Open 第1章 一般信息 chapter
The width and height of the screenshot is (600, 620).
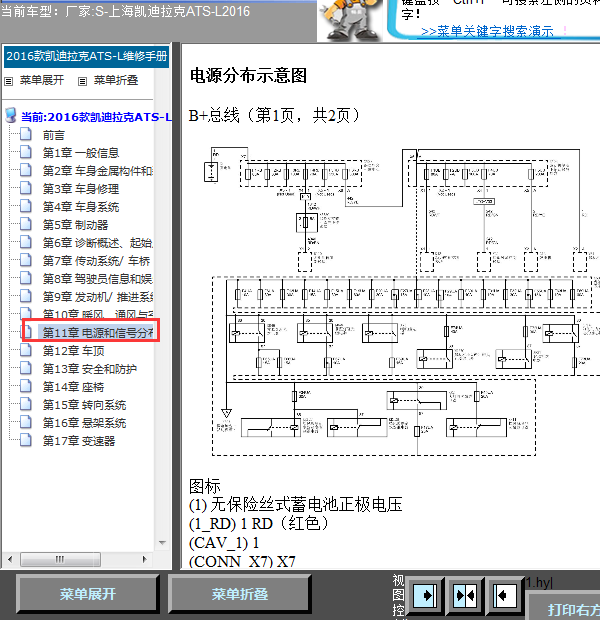(x=81, y=153)
